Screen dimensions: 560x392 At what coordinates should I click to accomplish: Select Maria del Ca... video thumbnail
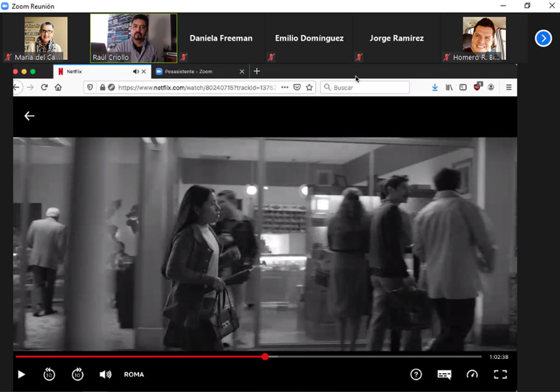tap(46, 38)
